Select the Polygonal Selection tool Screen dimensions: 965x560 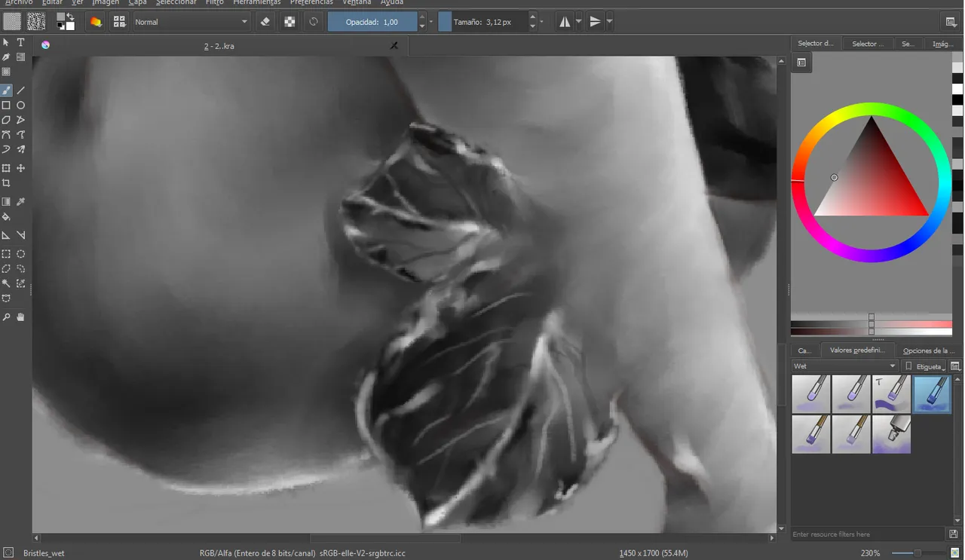(6, 269)
